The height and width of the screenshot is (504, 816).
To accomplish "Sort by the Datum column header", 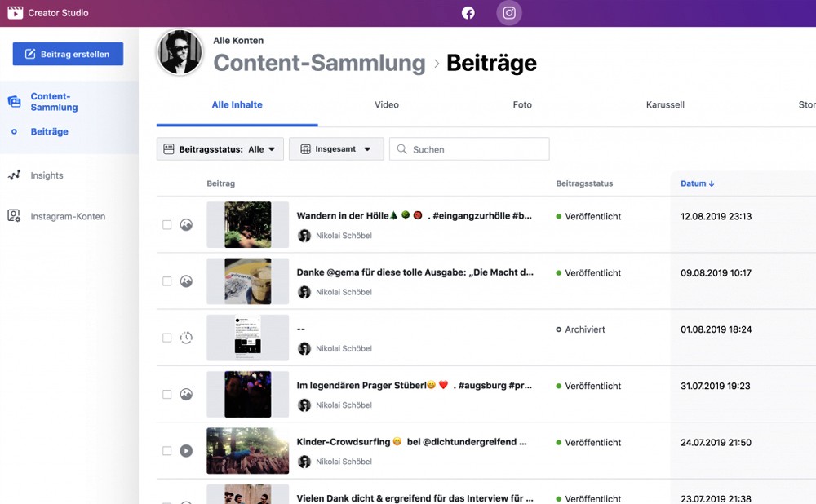I will (x=697, y=183).
